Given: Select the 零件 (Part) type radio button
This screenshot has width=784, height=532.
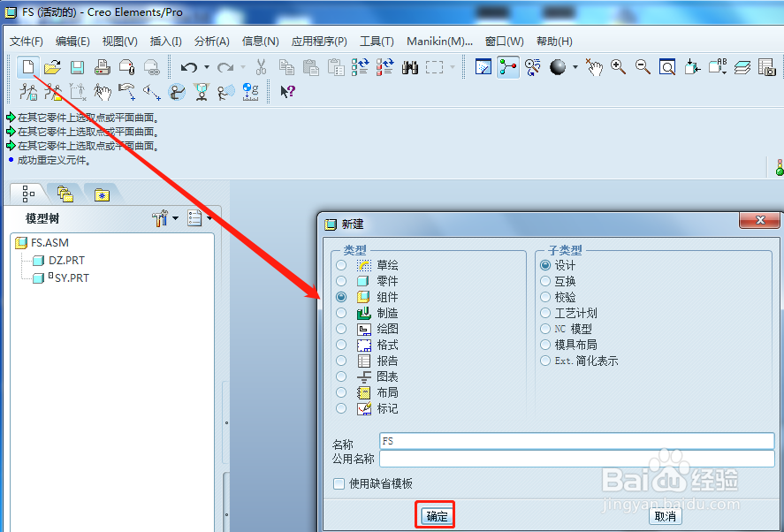Looking at the screenshot, I should point(341,281).
